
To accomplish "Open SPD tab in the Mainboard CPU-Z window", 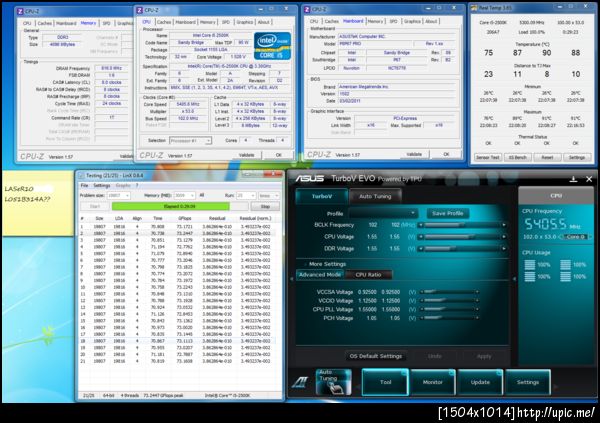I will (393, 21).
